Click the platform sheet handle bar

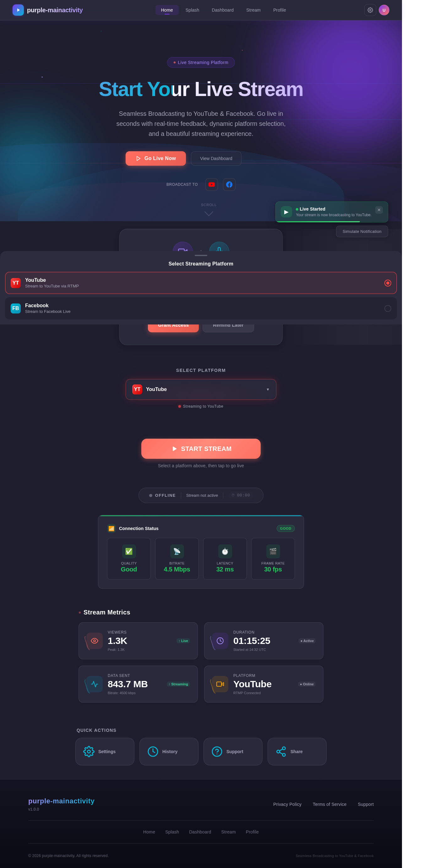coord(201,255)
